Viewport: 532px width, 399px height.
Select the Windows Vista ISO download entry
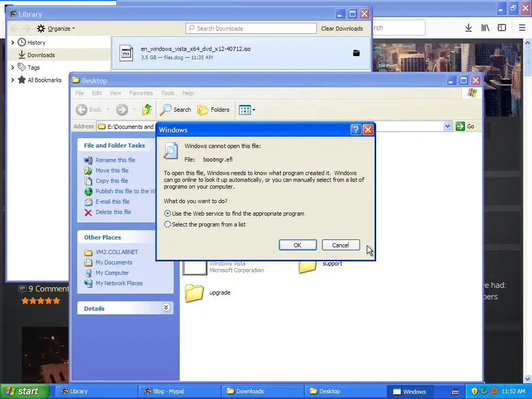(241, 53)
